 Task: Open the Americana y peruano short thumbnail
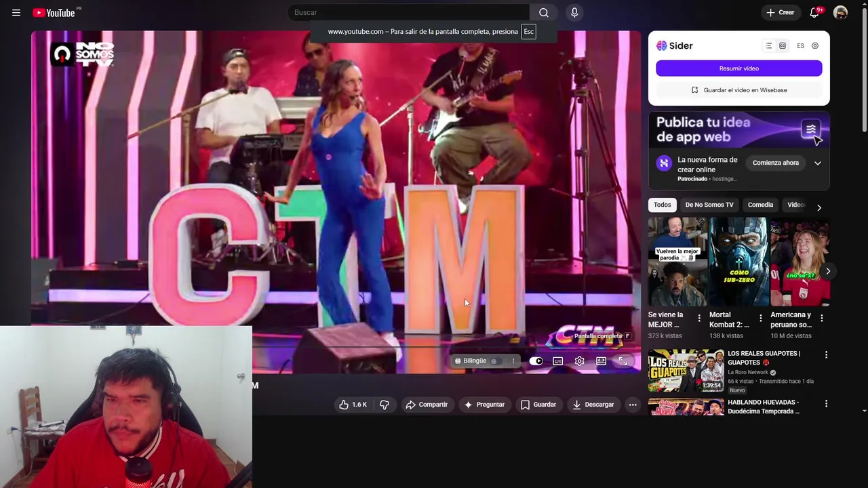point(800,262)
